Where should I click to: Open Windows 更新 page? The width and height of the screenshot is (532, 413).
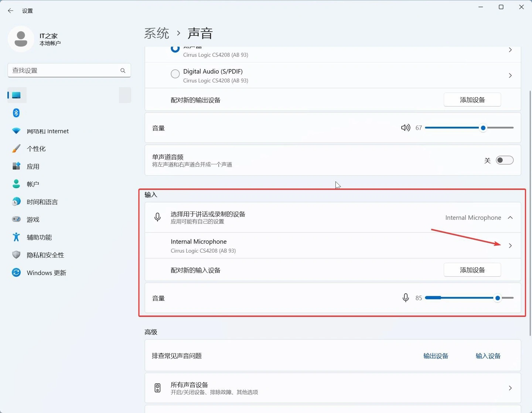coord(46,273)
